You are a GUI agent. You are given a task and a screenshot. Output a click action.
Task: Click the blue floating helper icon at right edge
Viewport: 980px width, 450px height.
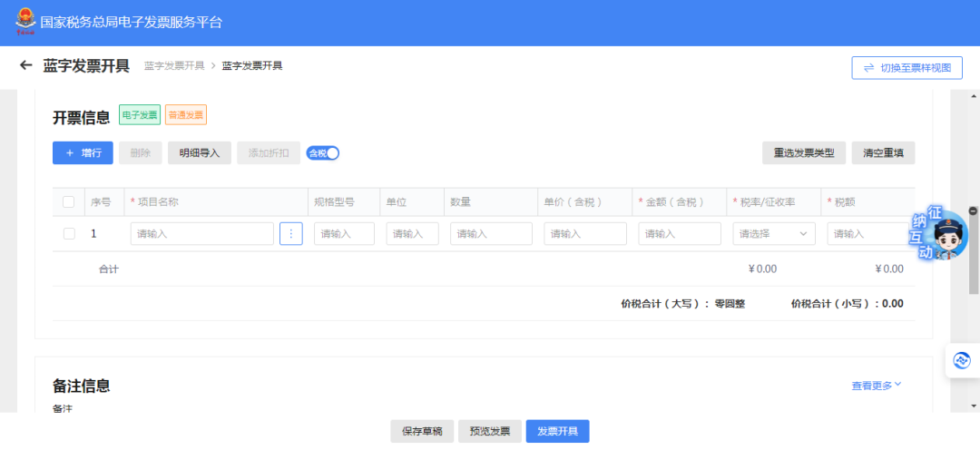point(962,361)
